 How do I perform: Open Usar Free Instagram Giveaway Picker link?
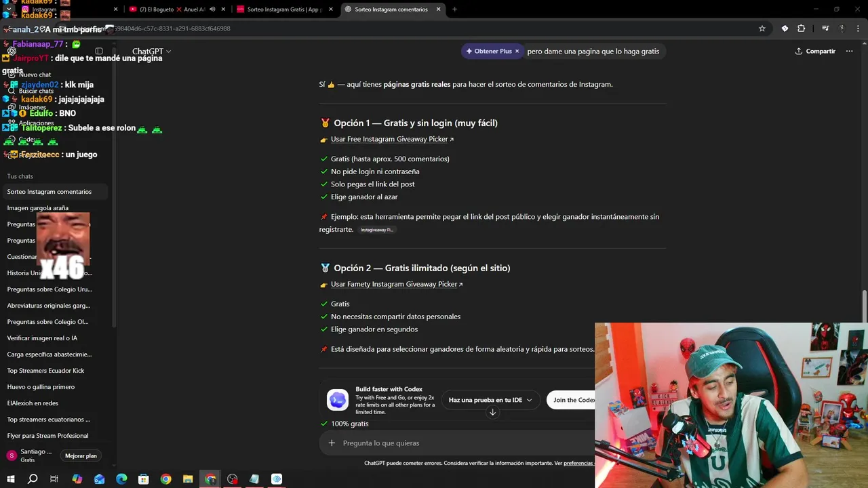coord(392,139)
